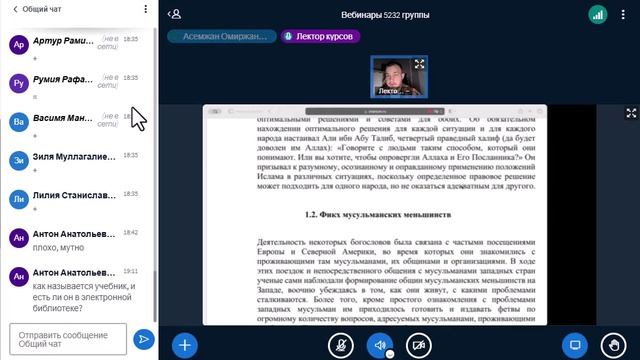Open connection status signal icon

598,15
